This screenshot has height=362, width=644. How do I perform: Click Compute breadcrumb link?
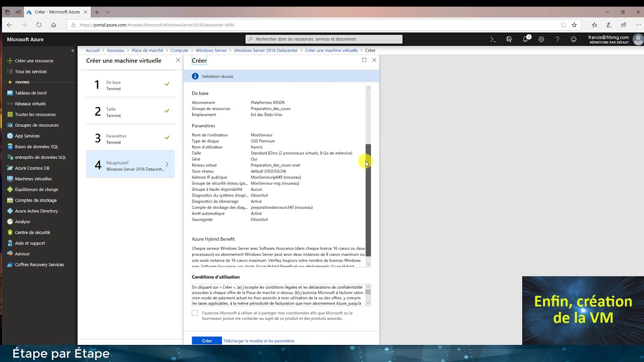pyautogui.click(x=179, y=50)
